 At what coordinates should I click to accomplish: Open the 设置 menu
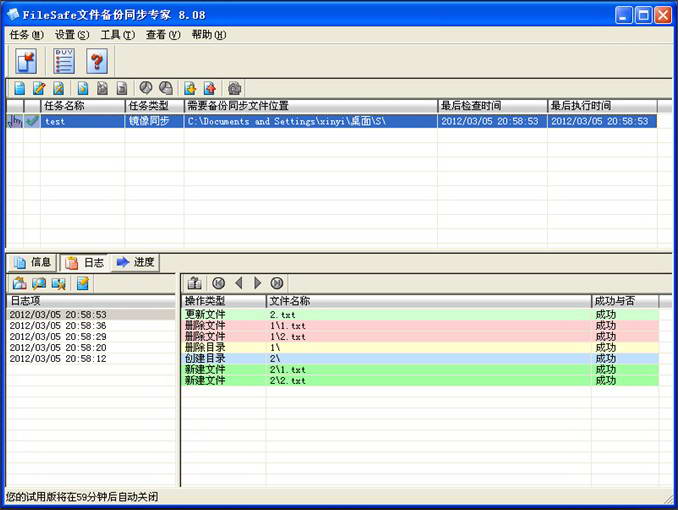72,35
